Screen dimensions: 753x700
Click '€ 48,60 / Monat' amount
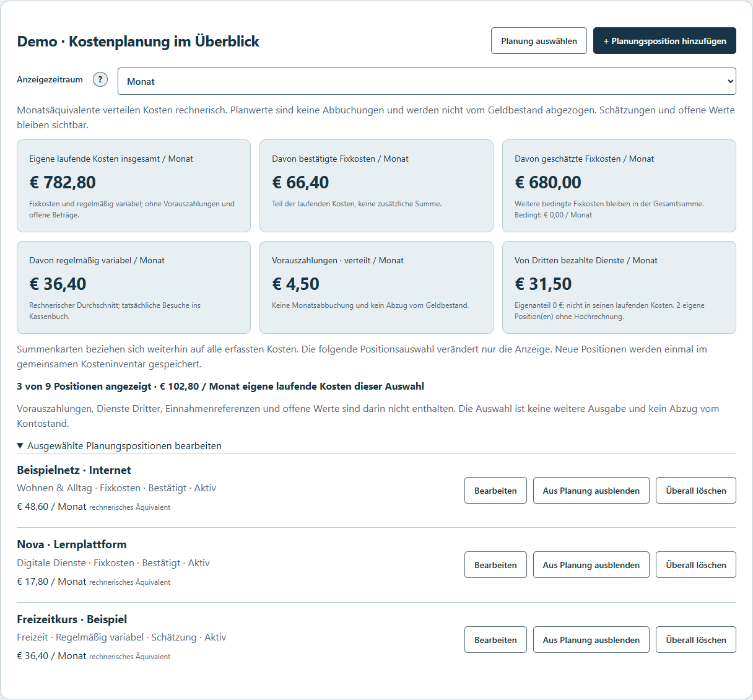[x=51, y=507]
